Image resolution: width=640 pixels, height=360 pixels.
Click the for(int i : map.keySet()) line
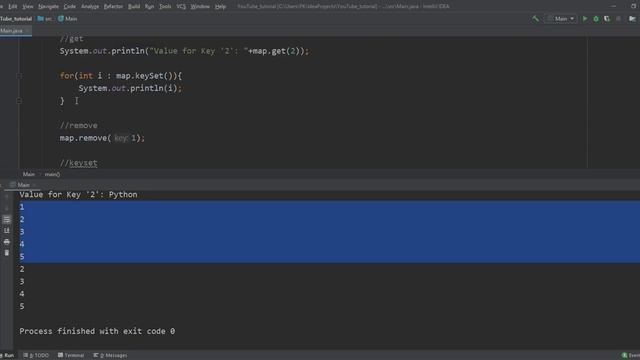click(121, 76)
